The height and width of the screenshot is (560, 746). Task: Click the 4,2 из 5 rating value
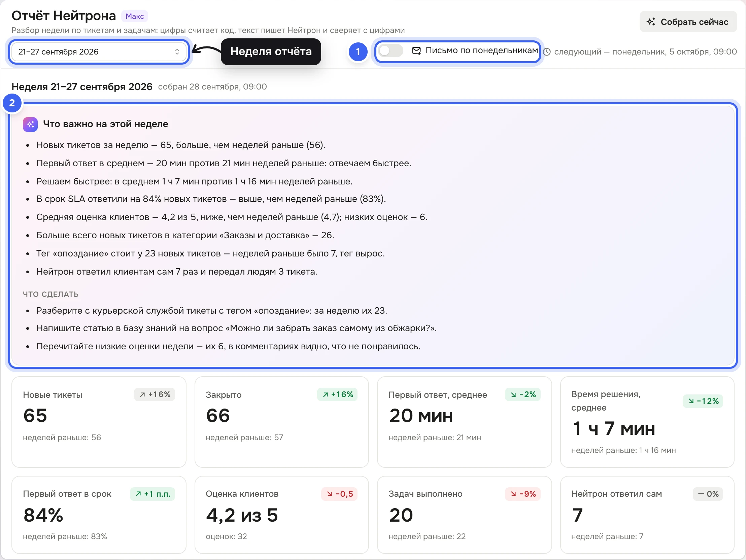(242, 515)
